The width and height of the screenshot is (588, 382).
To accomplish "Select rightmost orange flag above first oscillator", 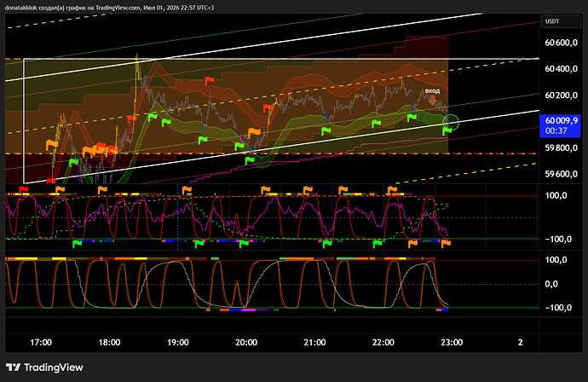I will (x=392, y=190).
